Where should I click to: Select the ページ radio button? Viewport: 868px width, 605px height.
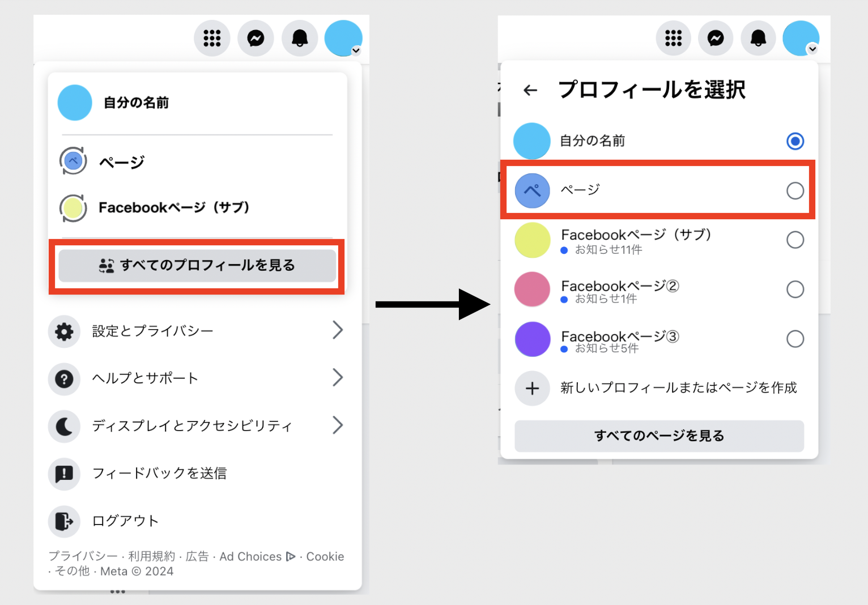point(796,191)
